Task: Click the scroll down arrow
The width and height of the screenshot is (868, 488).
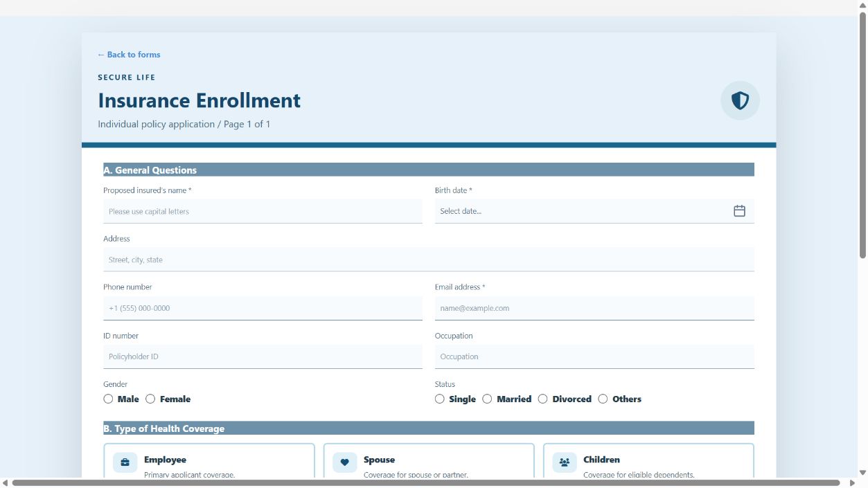Action: click(x=862, y=473)
